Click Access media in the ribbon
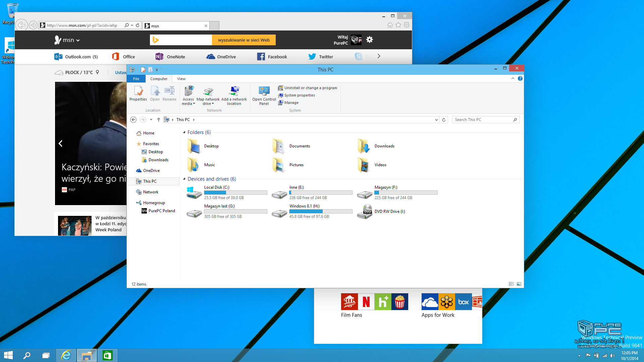This screenshot has height=362, width=644. pos(188,96)
